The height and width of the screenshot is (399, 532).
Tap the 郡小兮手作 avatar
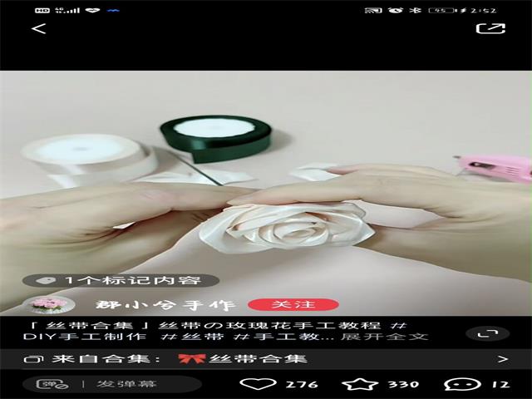pos(48,305)
